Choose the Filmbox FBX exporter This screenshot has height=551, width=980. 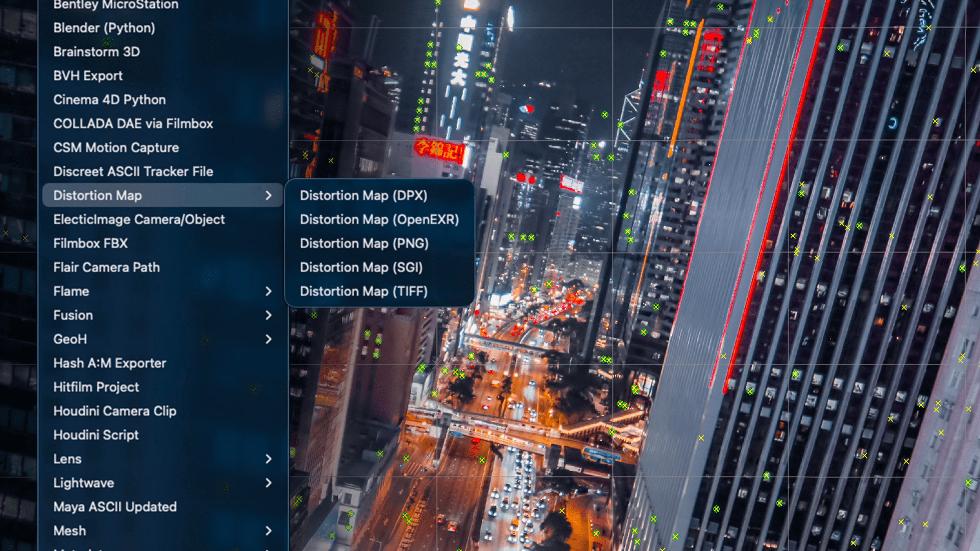click(x=90, y=243)
